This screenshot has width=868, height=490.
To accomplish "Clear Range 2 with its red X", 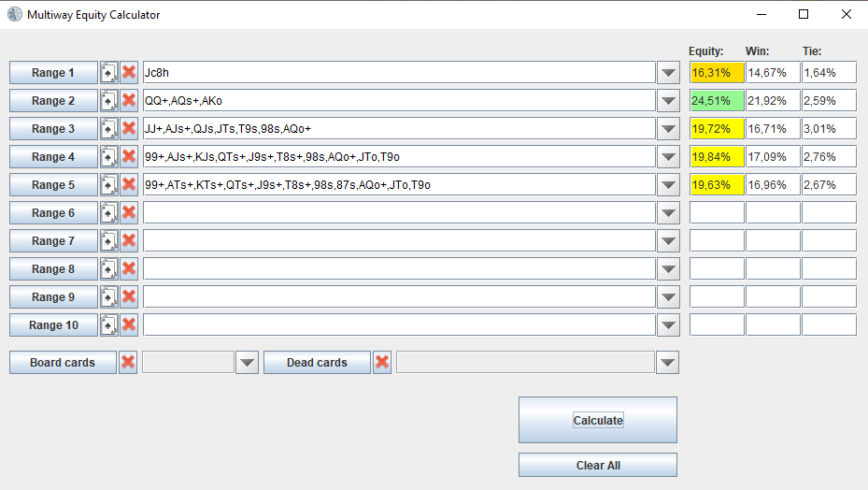I will 129,100.
